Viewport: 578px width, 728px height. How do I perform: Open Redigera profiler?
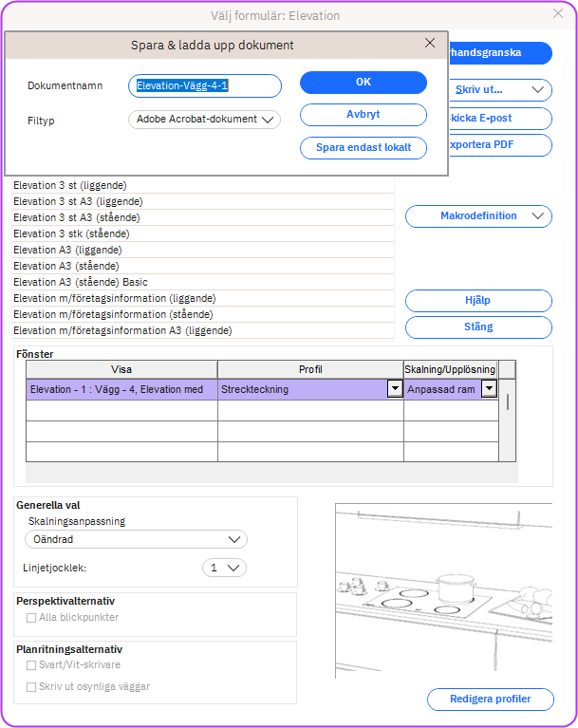point(491,700)
